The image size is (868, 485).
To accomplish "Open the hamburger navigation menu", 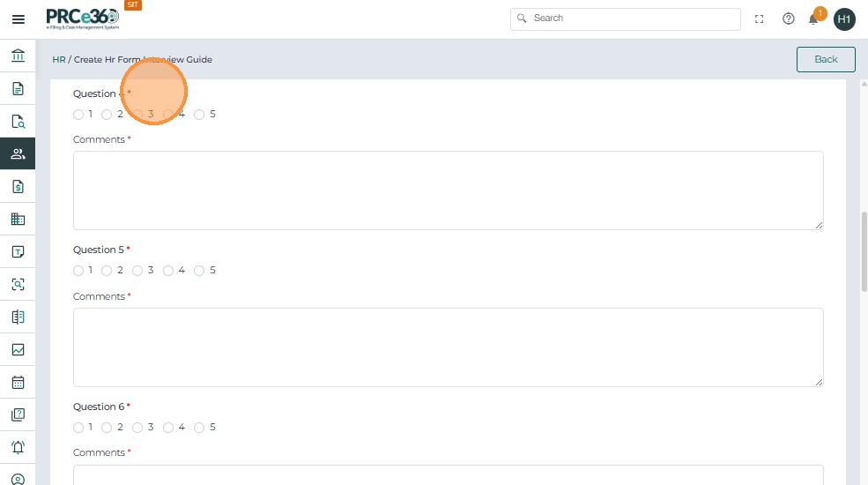I will 19,19.
